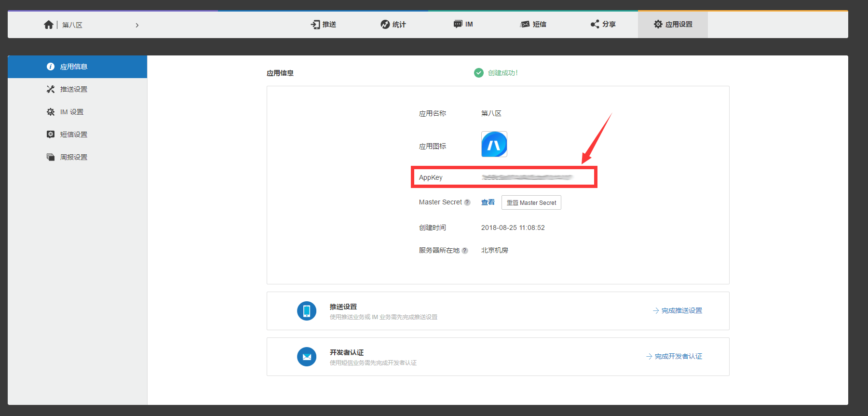Open IM 设置 in the sidebar
This screenshot has width=868, height=416.
click(x=71, y=112)
